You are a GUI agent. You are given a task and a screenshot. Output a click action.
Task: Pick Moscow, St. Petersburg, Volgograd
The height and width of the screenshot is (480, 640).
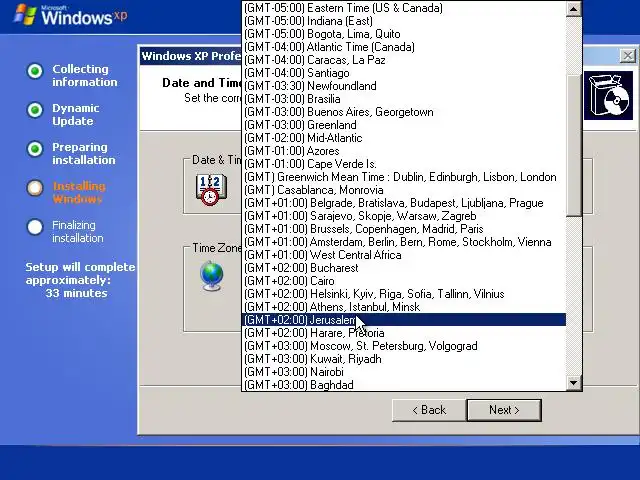click(404, 346)
